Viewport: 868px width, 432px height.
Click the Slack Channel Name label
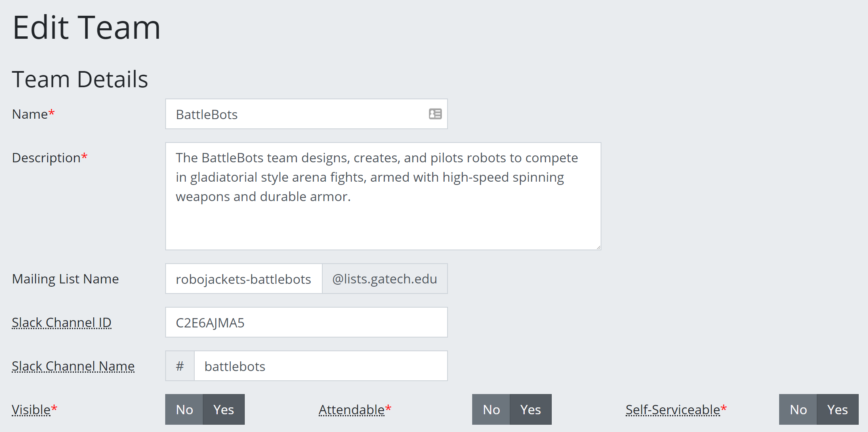(73, 366)
